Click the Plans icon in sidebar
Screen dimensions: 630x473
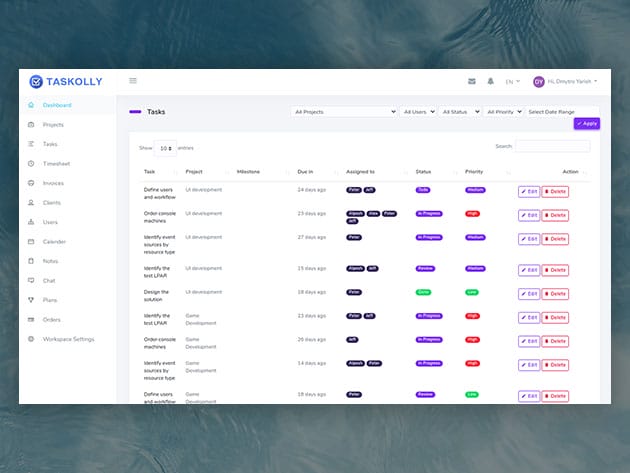(31, 300)
